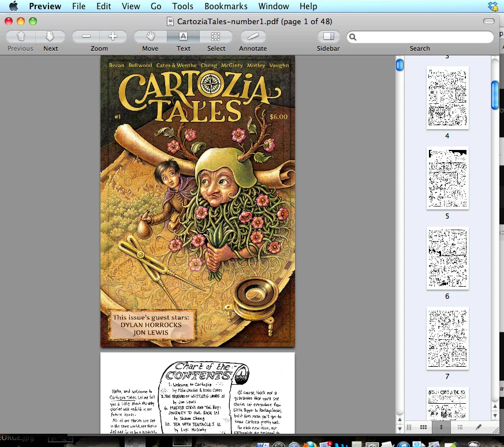This screenshot has height=447, width=504.
Task: Switch sidebar to Table of Contents view
Action: [x=460, y=427]
